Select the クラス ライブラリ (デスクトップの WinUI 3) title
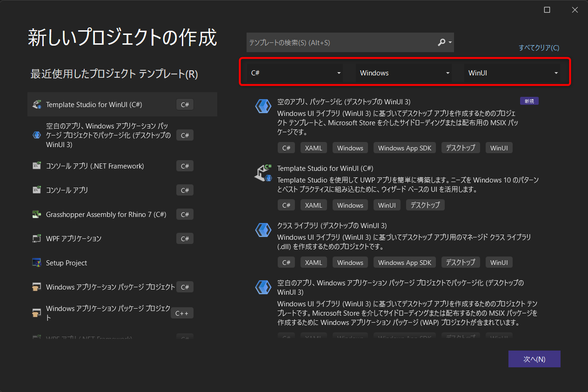588x392 pixels. pos(332,226)
